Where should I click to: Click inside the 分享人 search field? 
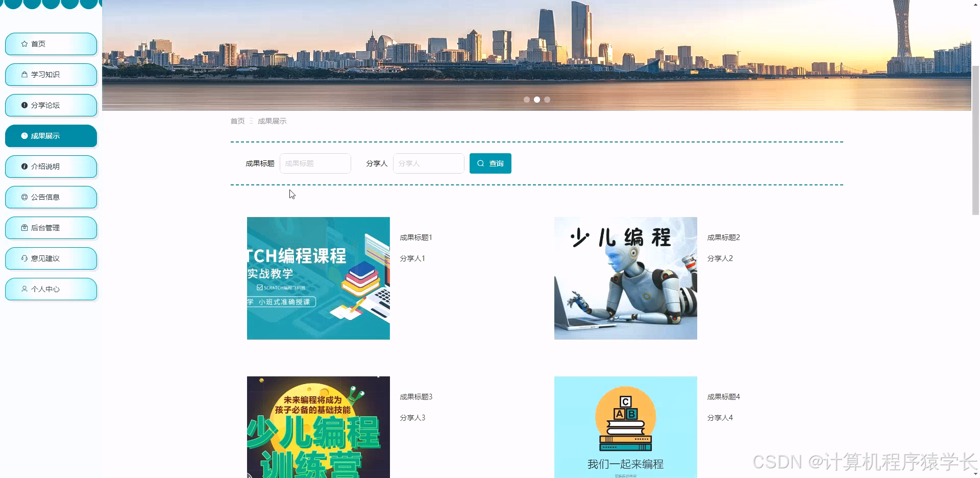tap(428, 163)
